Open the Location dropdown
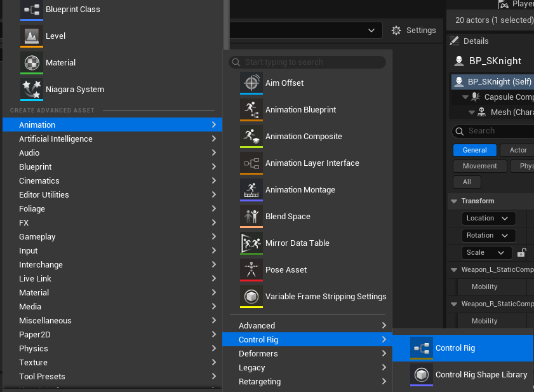This screenshot has height=392, width=534. pos(489,218)
